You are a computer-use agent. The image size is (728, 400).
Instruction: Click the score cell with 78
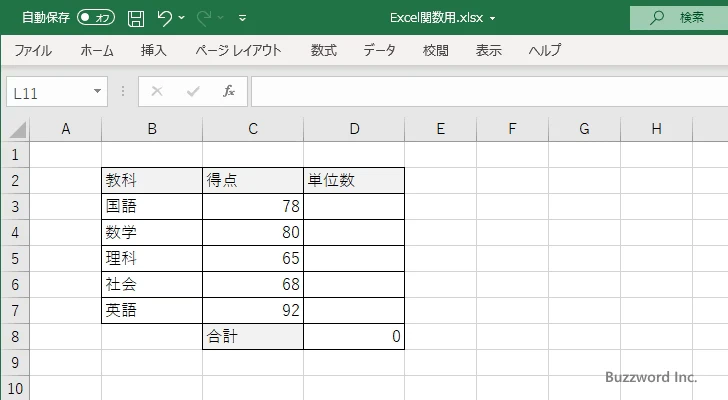253,206
